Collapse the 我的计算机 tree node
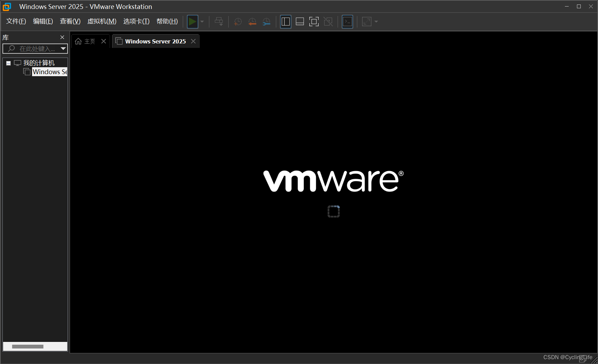Screen dimensions: 598x364 pyautogui.click(x=8, y=63)
